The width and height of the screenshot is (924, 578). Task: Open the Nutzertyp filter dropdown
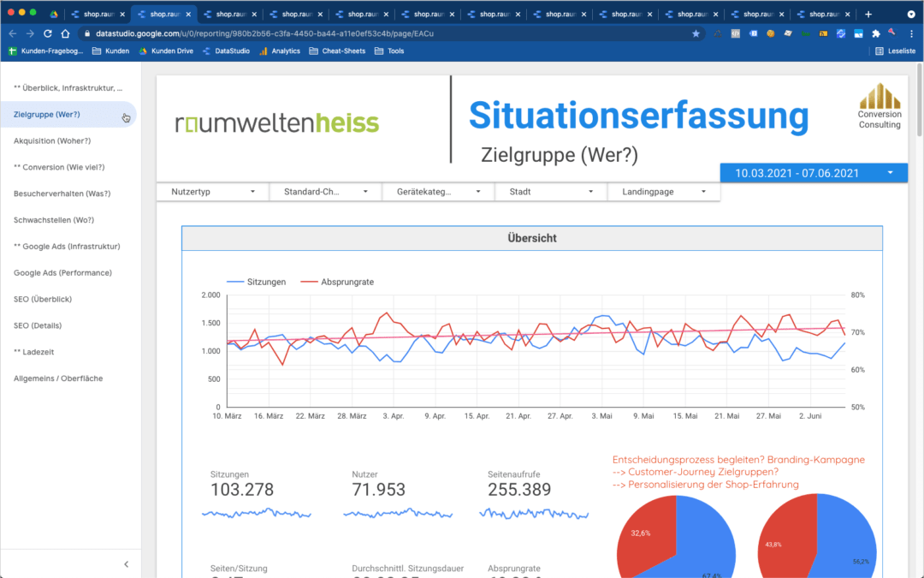pyautogui.click(x=213, y=192)
